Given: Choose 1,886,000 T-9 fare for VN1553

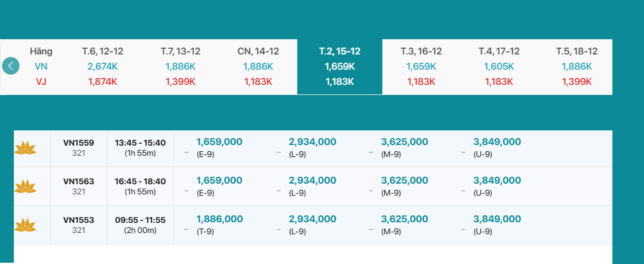Looking at the screenshot, I should point(219,225).
